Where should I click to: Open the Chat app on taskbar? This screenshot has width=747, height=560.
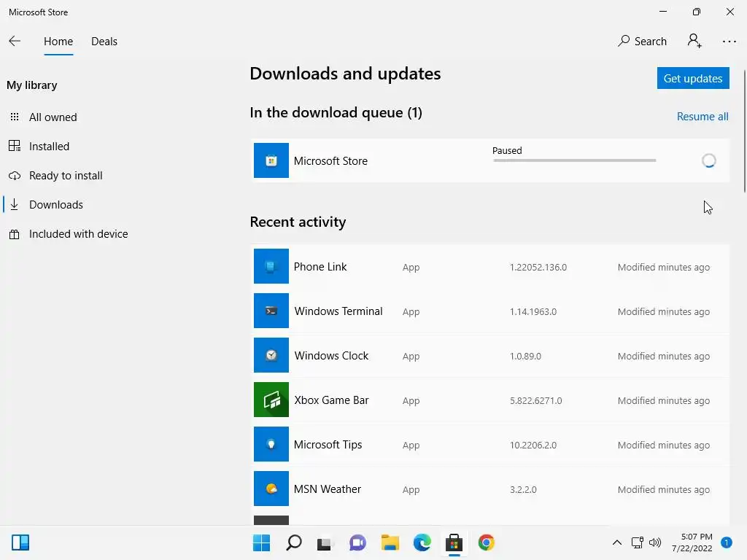(357, 542)
